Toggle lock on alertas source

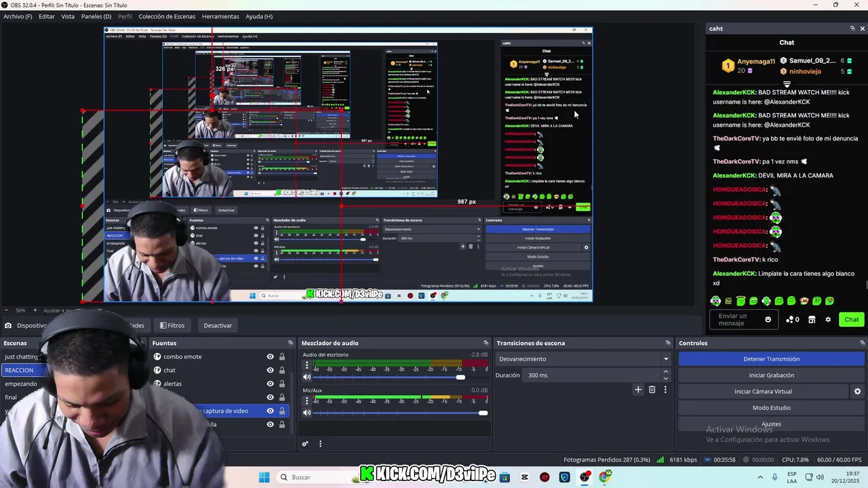click(x=281, y=384)
